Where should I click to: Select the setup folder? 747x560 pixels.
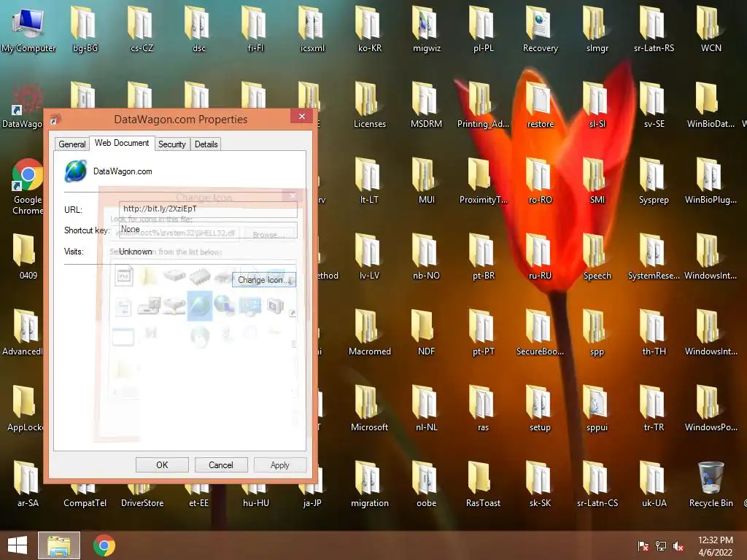click(x=541, y=408)
